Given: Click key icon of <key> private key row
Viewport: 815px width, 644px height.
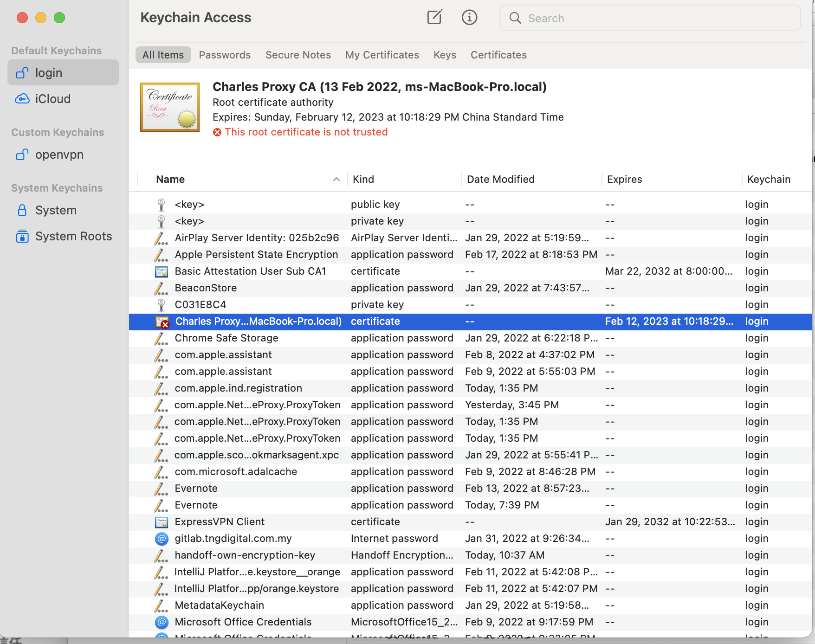Looking at the screenshot, I should click(161, 221).
